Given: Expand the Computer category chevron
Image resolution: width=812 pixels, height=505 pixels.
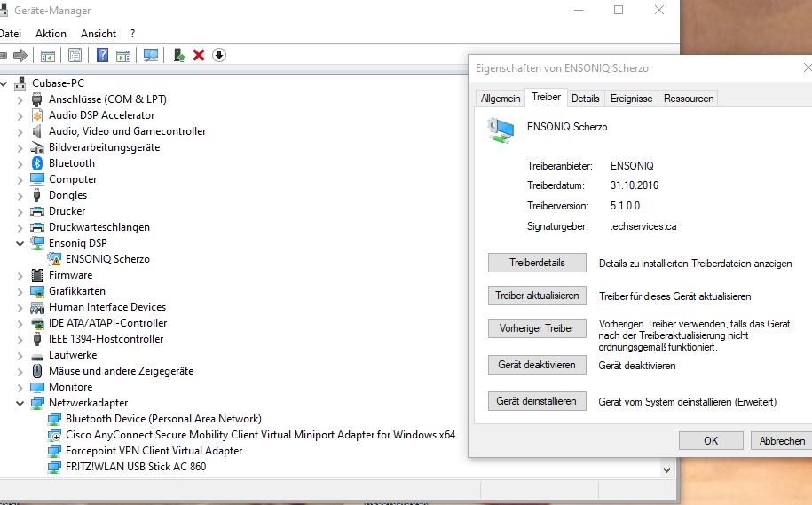Looking at the screenshot, I should click(x=20, y=180).
